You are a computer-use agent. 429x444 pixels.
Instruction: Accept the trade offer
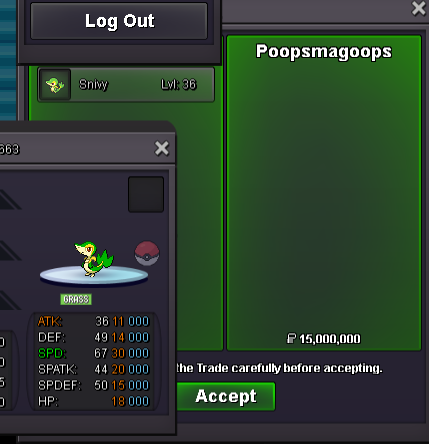tap(226, 396)
